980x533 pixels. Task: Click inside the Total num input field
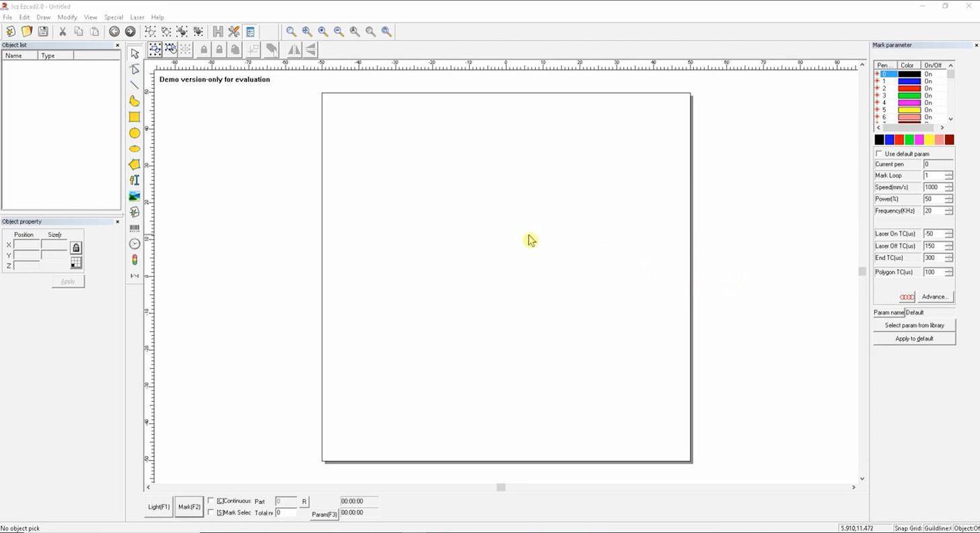click(286, 512)
